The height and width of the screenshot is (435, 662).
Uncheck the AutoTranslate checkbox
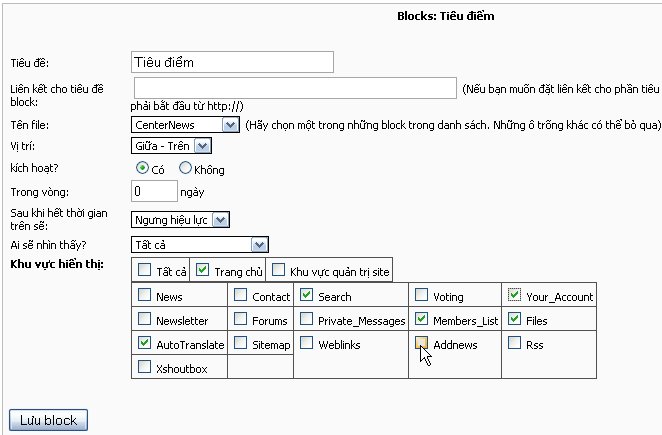[144, 343]
